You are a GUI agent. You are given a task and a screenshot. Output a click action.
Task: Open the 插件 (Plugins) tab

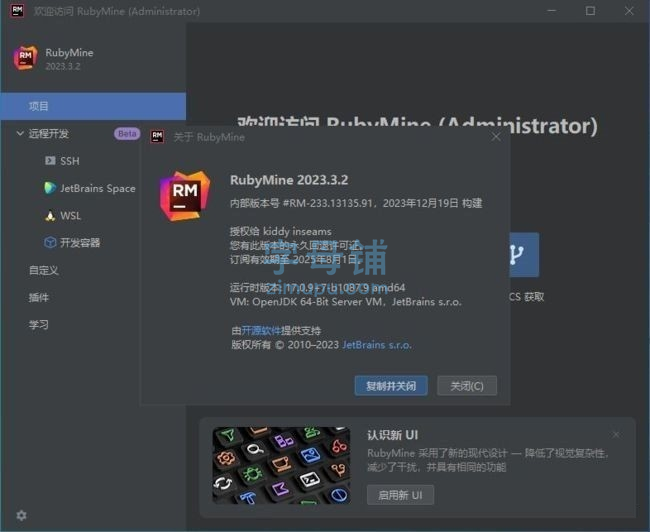point(39,297)
